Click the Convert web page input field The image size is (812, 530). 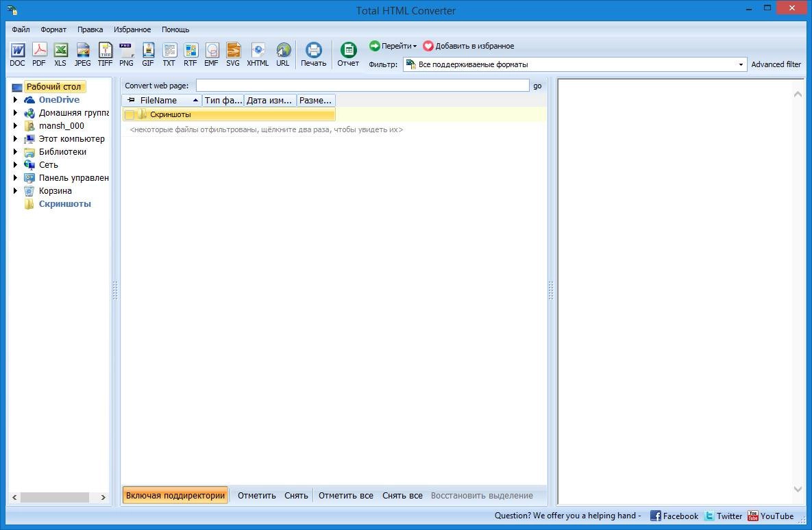coord(362,86)
